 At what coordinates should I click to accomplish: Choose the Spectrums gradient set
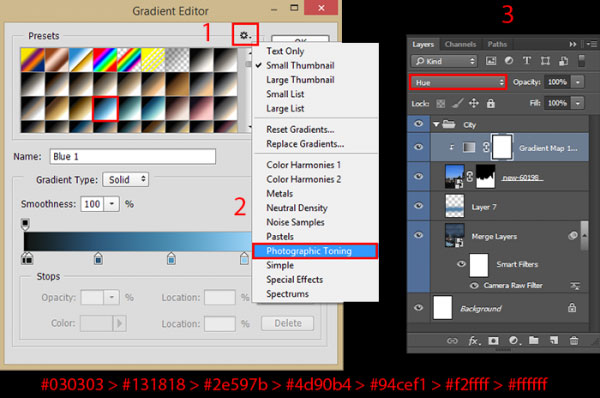287,294
